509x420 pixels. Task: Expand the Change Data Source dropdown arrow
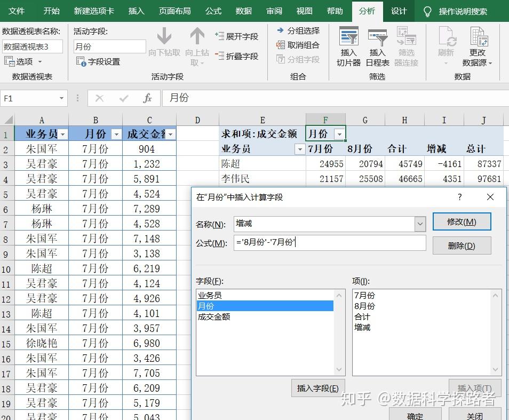click(490, 64)
